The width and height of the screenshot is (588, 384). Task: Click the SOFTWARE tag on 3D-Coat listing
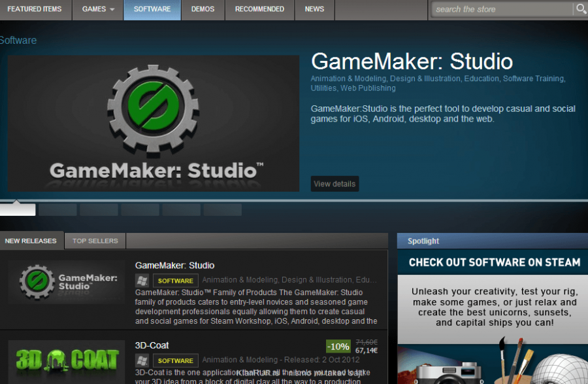pos(176,360)
